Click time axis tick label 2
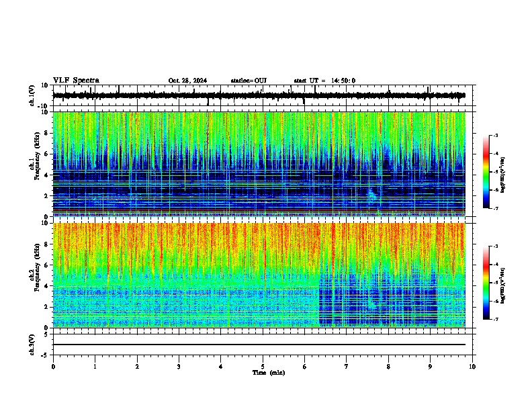 coord(137,367)
